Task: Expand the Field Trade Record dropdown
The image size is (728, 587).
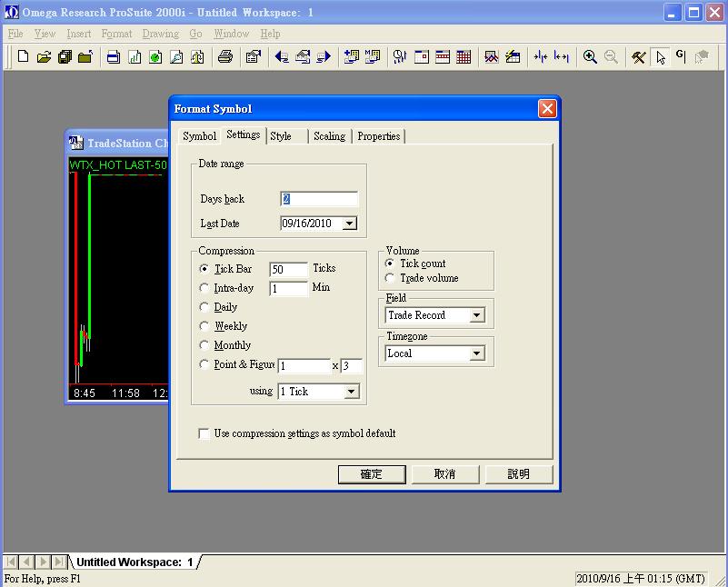Action: click(x=476, y=315)
